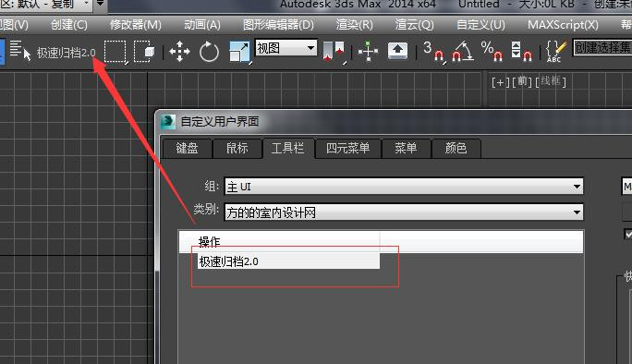The width and height of the screenshot is (632, 364).
Task: Open the MAXScript(X) menu
Action: (563, 25)
